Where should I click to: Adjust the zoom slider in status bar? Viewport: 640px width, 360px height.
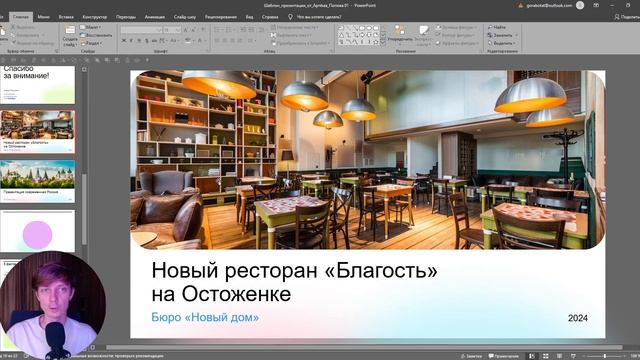point(605,356)
